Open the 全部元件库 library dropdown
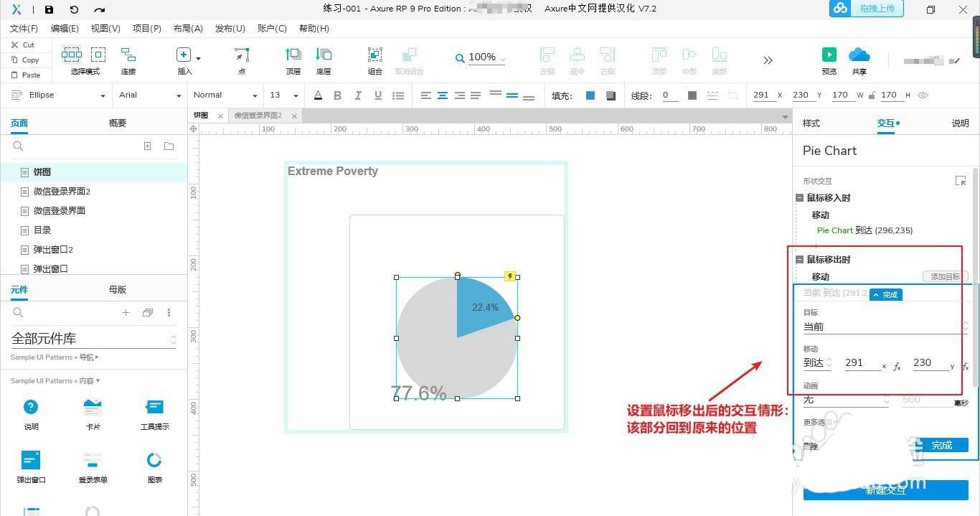 coord(93,338)
